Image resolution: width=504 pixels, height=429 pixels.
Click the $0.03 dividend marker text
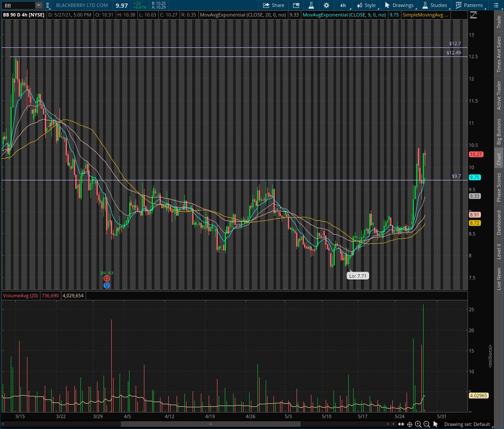tap(107, 273)
